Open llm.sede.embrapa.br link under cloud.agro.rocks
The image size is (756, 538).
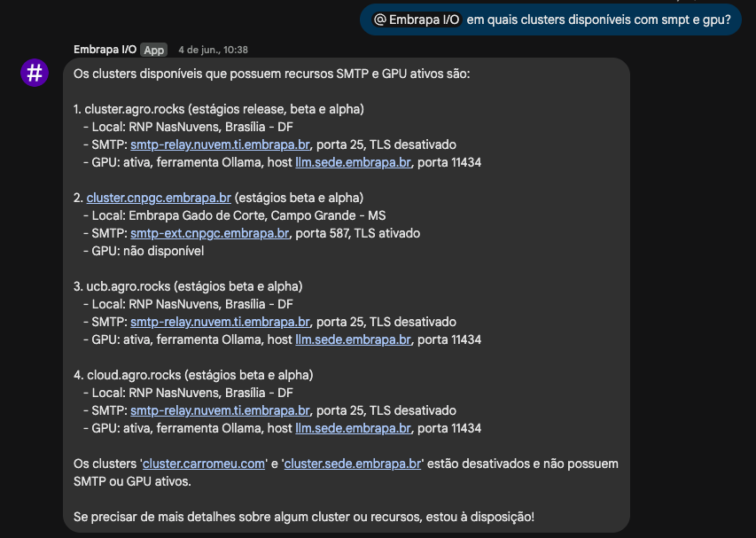click(354, 429)
